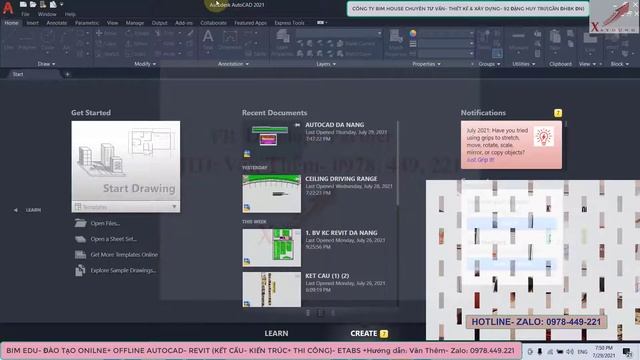Image resolution: width=640 pixels, height=360 pixels.
Task: Switch to the Annotate ribbon tab
Action: (x=57, y=23)
